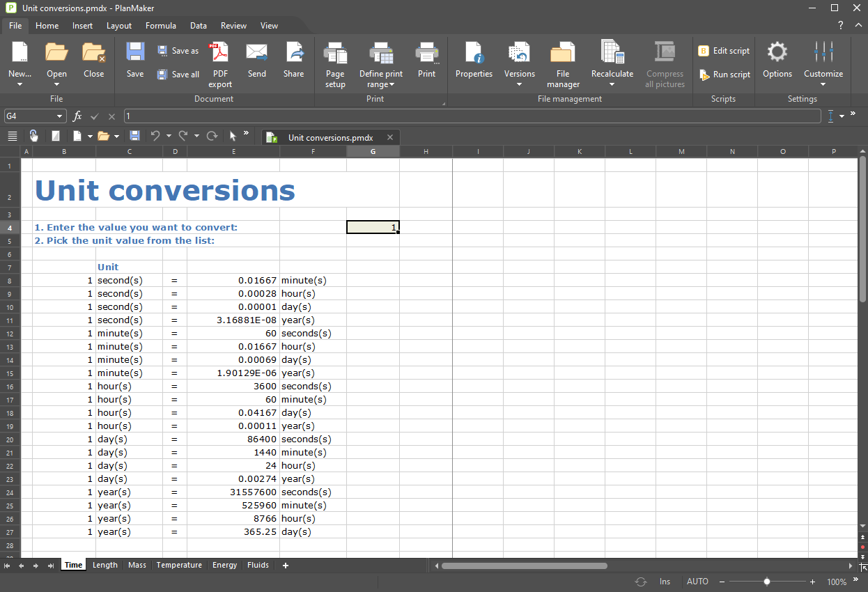Open the Recalculate dropdown arrow
868x592 pixels.
pos(612,85)
